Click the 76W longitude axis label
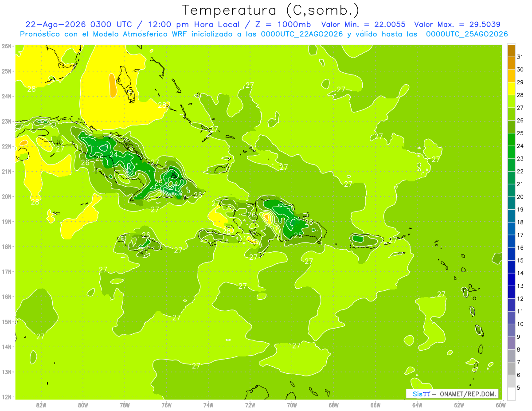The height and width of the screenshot is (411, 532). 167,405
